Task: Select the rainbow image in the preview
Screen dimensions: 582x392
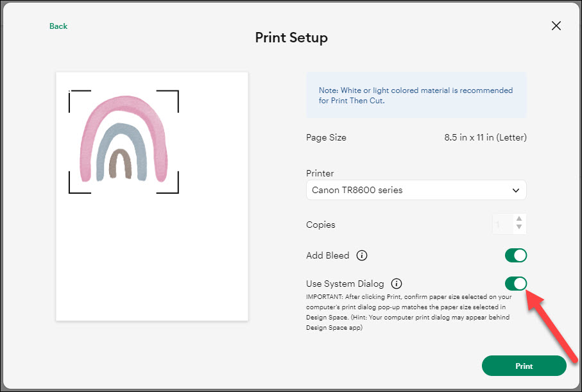Action: (x=123, y=141)
